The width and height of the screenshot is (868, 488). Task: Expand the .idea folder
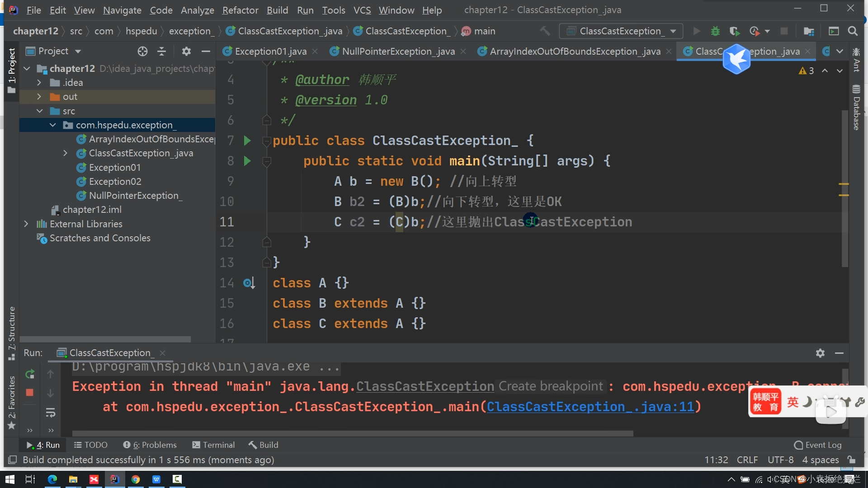point(39,83)
